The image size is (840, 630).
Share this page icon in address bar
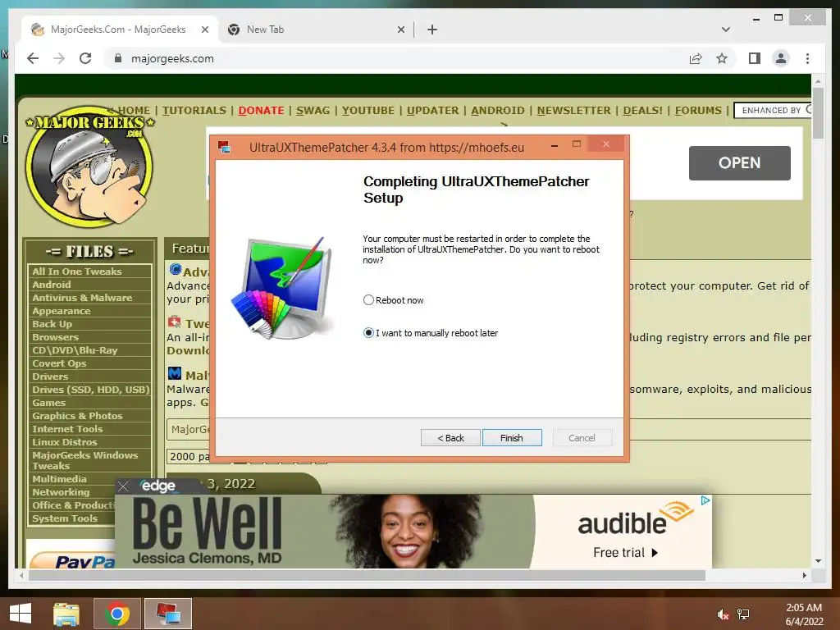696,58
